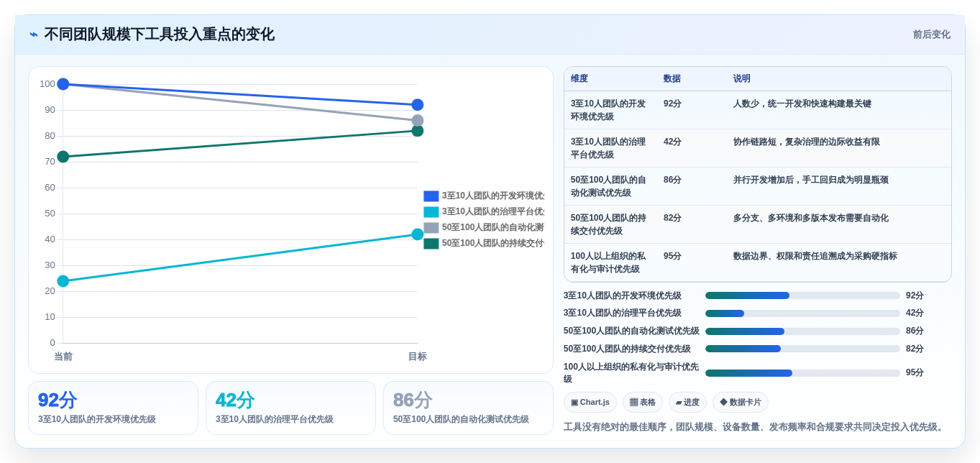This screenshot has width=980, height=463.
Task: Click the text 多分支、多环境和多版本发布需要自动化
Action: tap(811, 218)
